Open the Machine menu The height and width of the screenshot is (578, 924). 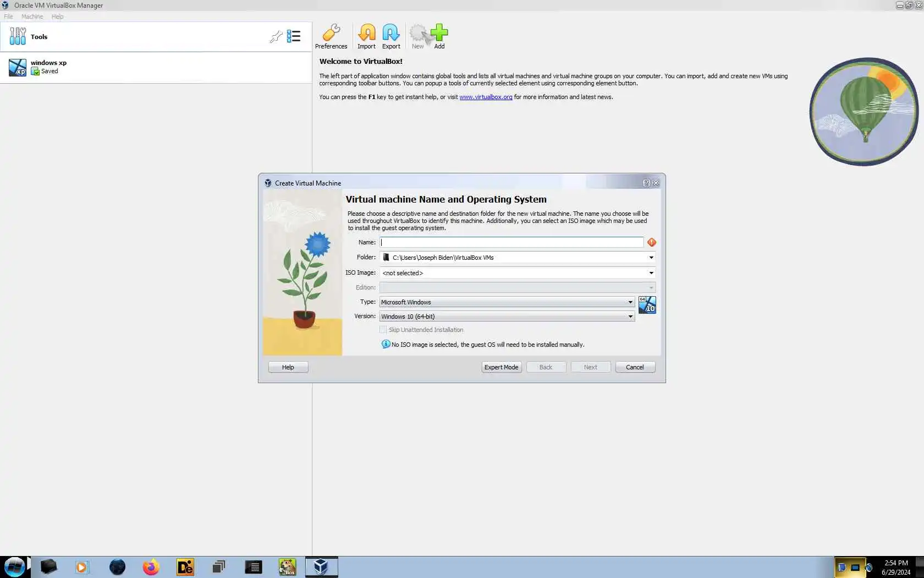[x=32, y=17]
